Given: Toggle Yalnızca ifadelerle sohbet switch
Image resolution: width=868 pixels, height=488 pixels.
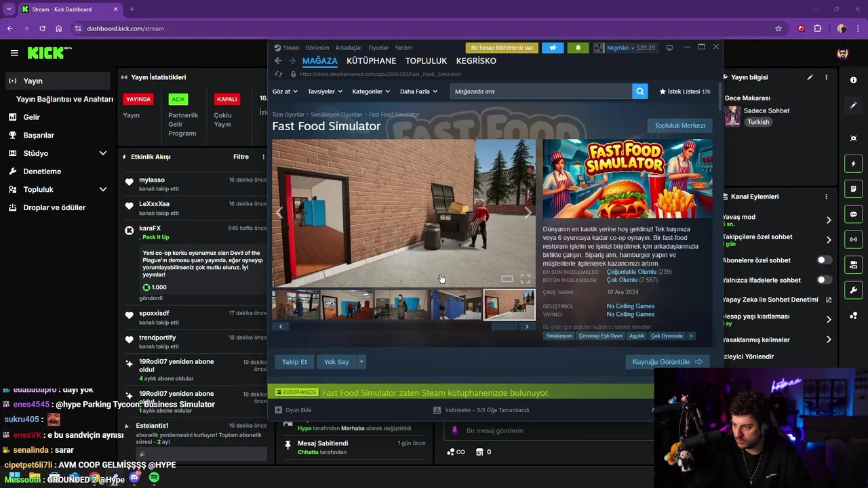Looking at the screenshot, I should point(824,280).
